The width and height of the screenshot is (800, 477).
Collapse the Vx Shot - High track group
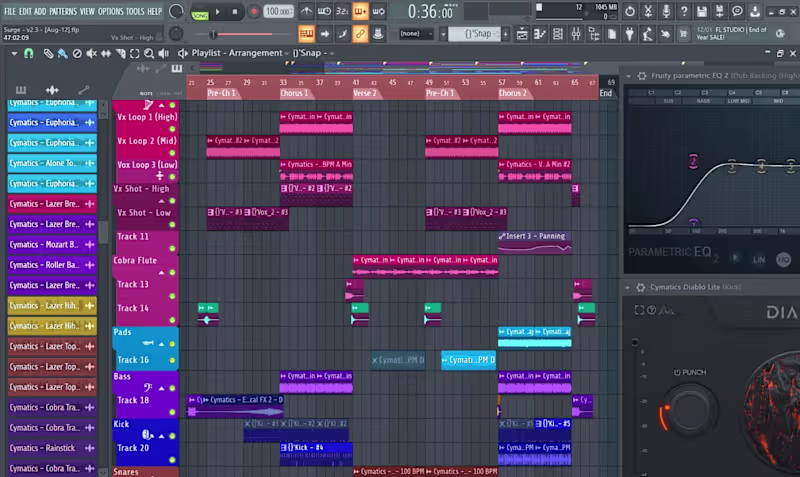coord(162,201)
